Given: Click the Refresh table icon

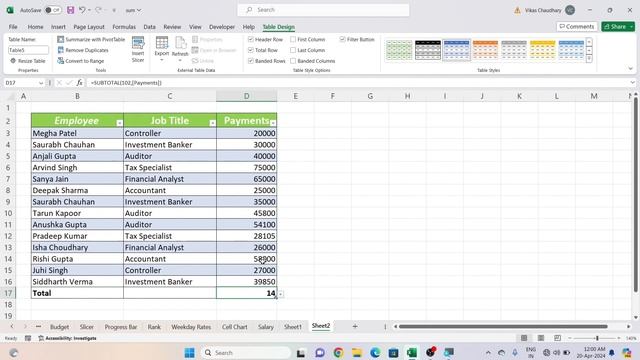Looking at the screenshot, I should click(180, 42).
